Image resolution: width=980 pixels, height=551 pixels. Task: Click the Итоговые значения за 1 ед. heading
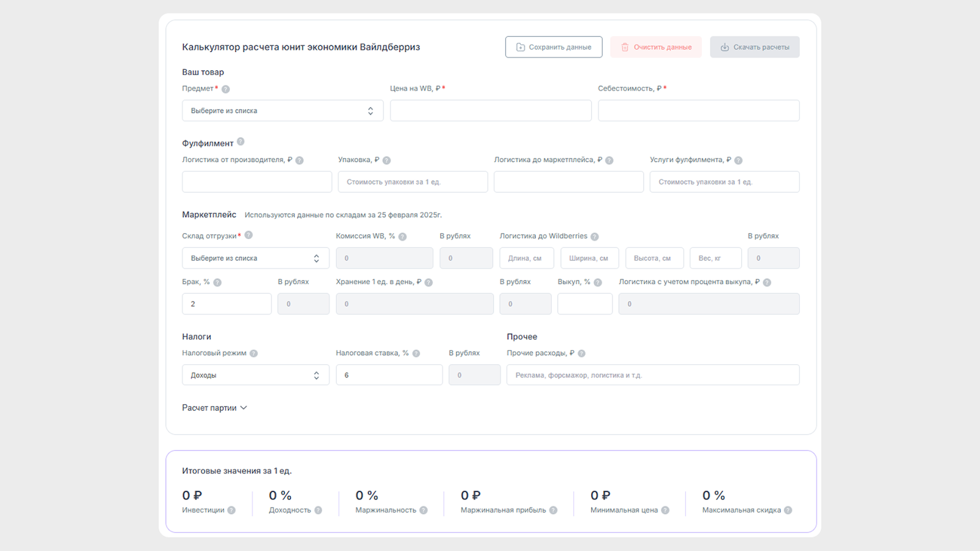237,471
